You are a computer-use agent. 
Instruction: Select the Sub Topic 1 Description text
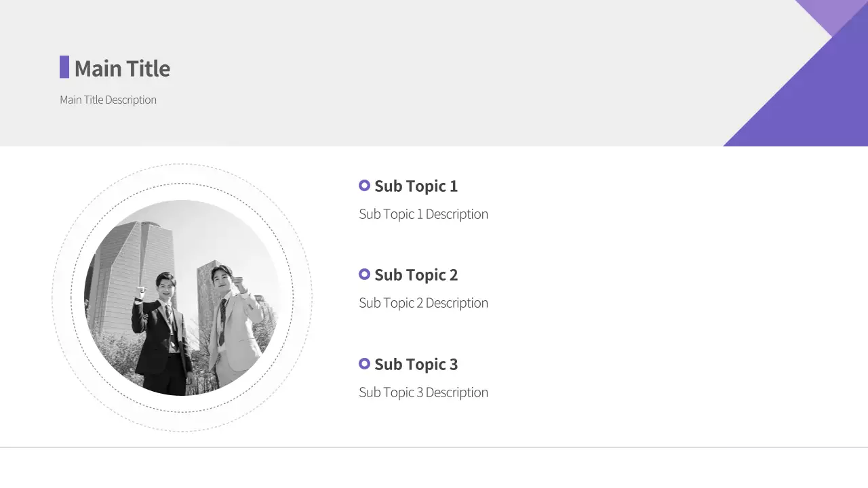pos(423,214)
